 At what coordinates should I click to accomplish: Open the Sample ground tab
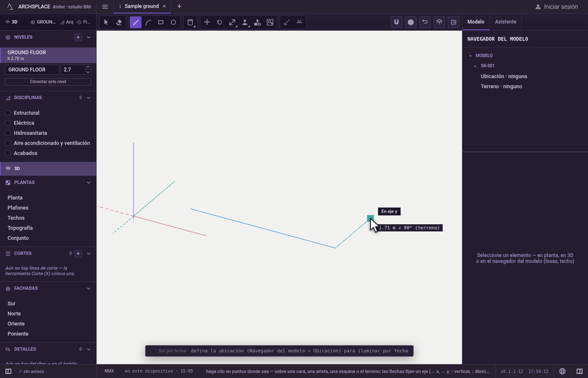(142, 6)
